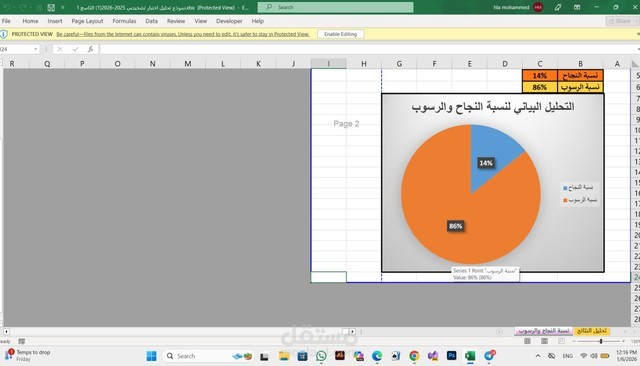This screenshot has height=366, width=640.
Task: Select the orange 14% cell
Action: coord(540,75)
